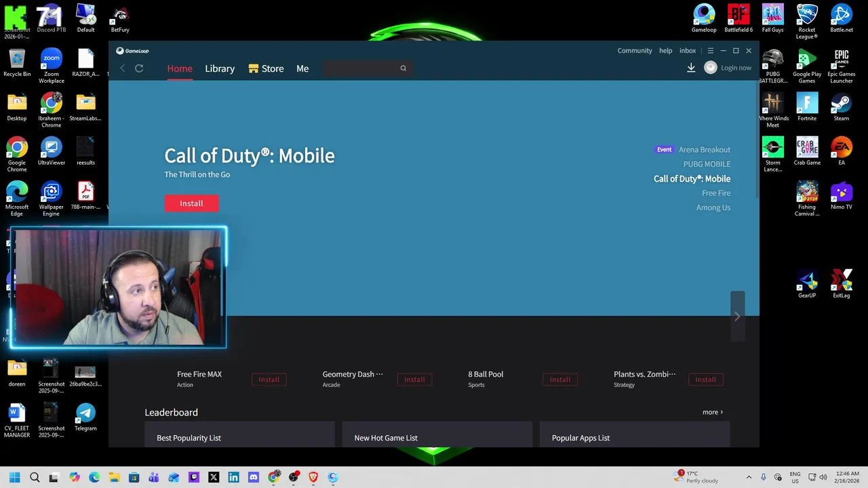This screenshot has width=868, height=488.
Task: Open the New Hot Game List card
Action: pos(437,434)
